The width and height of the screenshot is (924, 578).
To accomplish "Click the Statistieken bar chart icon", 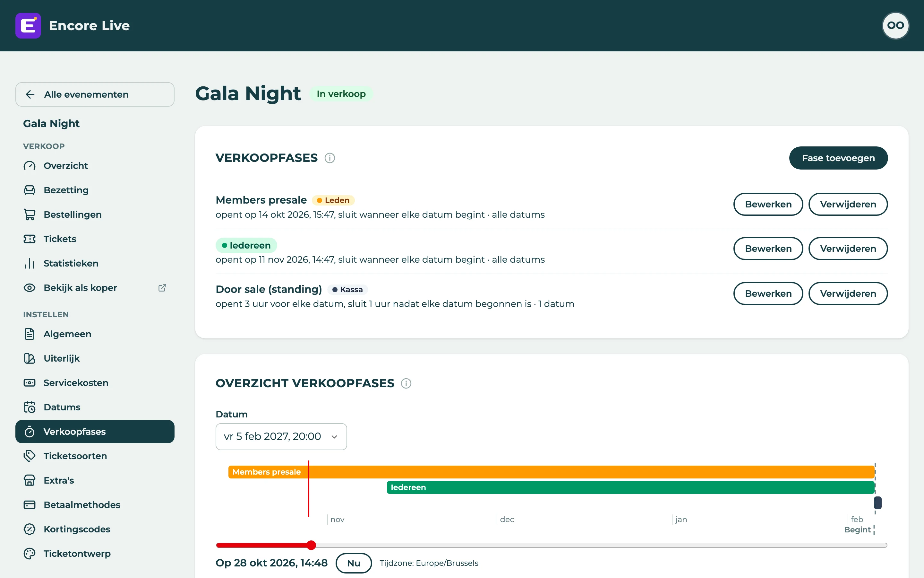I will pyautogui.click(x=30, y=263).
